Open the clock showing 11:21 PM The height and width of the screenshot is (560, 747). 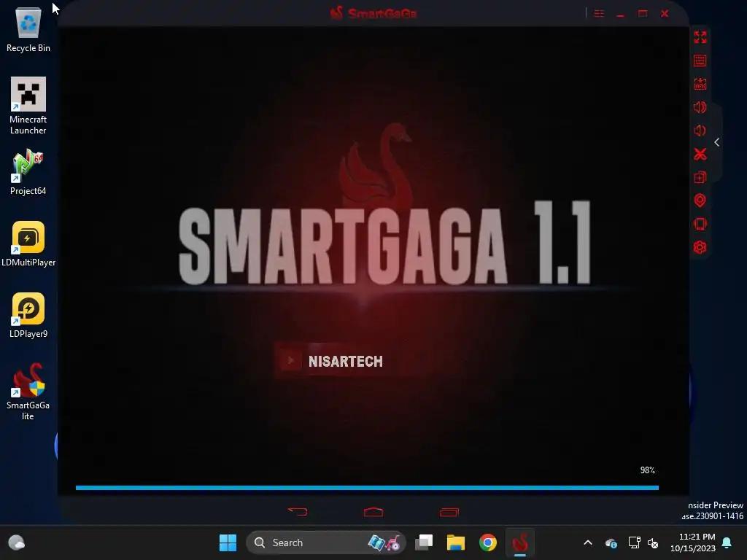point(693,542)
